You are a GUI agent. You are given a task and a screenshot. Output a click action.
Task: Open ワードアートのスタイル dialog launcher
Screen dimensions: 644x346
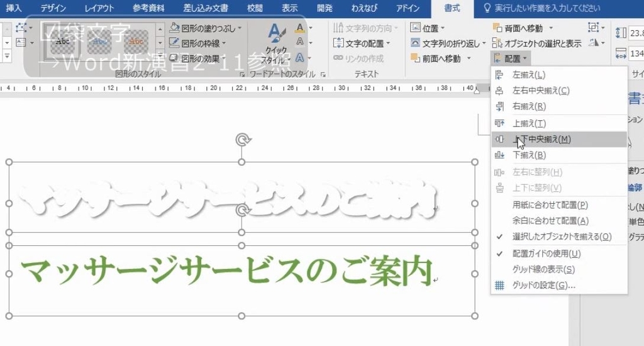point(324,74)
